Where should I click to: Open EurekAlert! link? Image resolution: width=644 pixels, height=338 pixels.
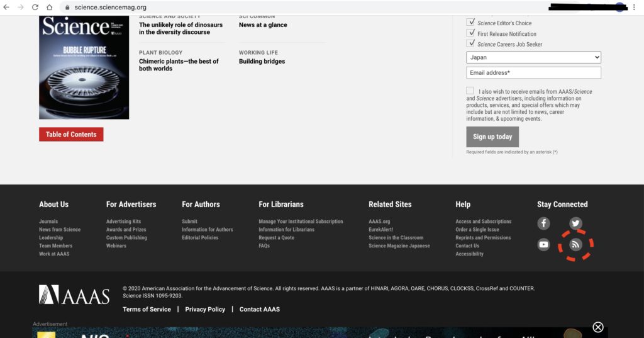(380, 230)
